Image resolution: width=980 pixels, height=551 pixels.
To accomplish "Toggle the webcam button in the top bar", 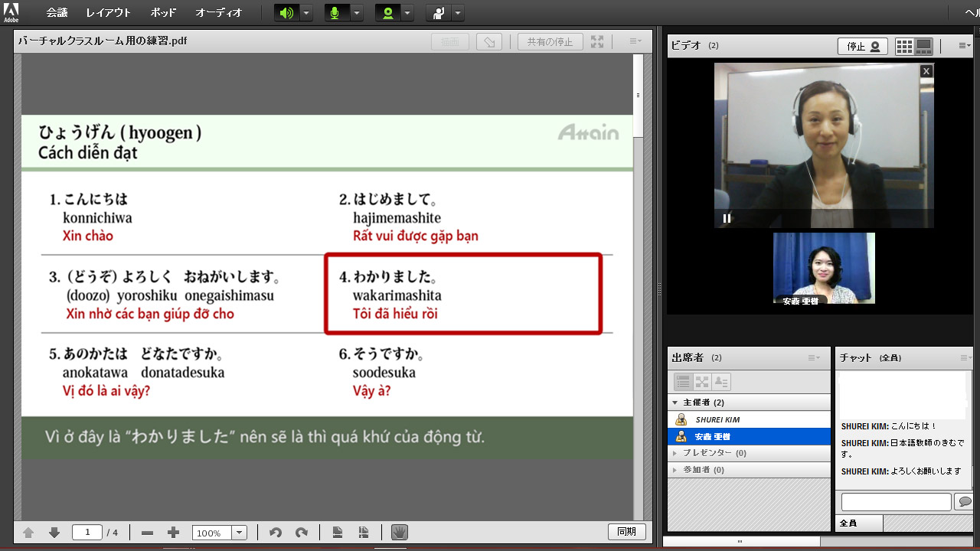I will (x=387, y=13).
